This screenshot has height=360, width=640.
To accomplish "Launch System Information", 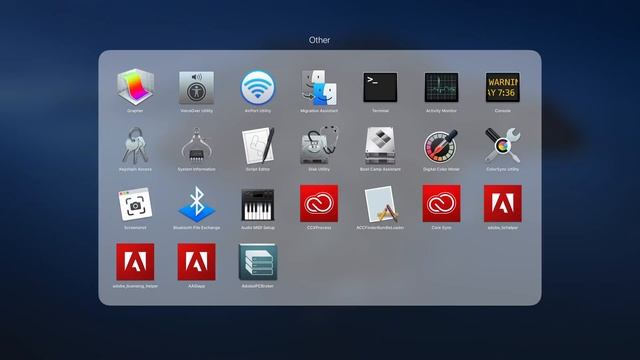I will tap(196, 146).
